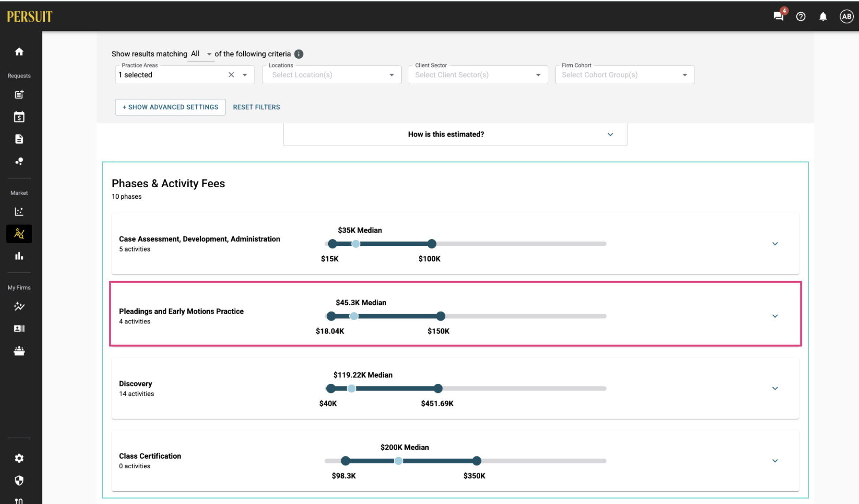
Task: Click the $451.69K value label
Action: click(437, 404)
